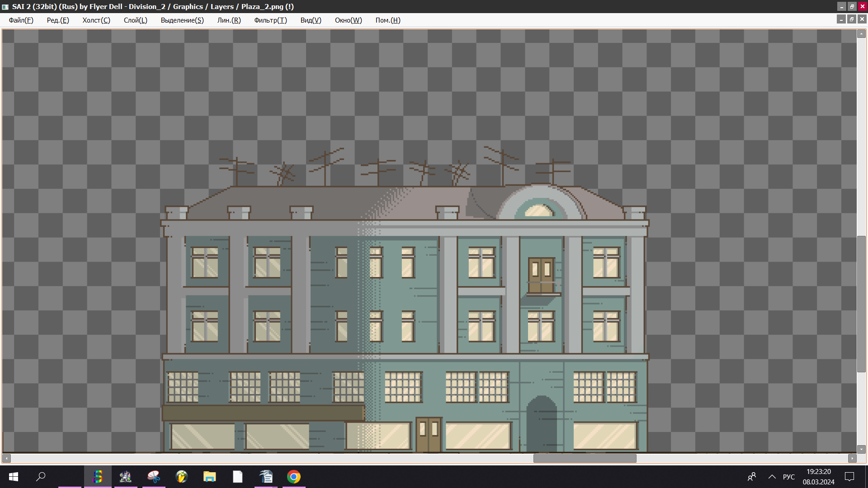Open the Snipping Tool taskbar icon
The width and height of the screenshot is (868, 488).
pyautogui.click(x=154, y=477)
